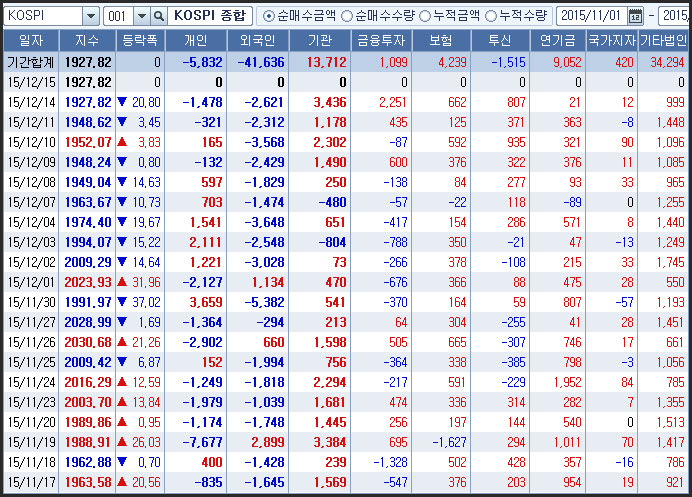This screenshot has width=692, height=497.
Task: Click the change value 31.96
Action: 146,282
